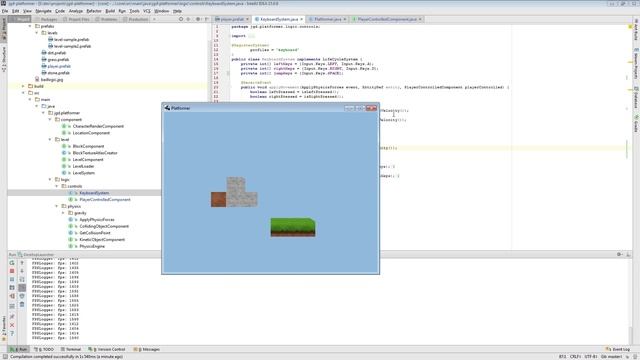Switch to PlayerControlledComponent.java editor tab
640x360 pixels.
(387, 19)
